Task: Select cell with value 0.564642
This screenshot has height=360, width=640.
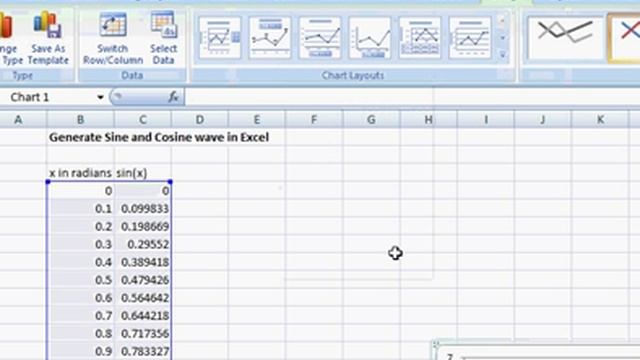Action: pos(142,298)
